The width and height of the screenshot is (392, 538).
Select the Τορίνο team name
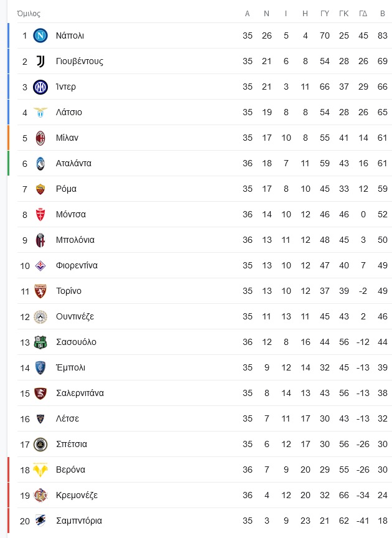pos(68,291)
